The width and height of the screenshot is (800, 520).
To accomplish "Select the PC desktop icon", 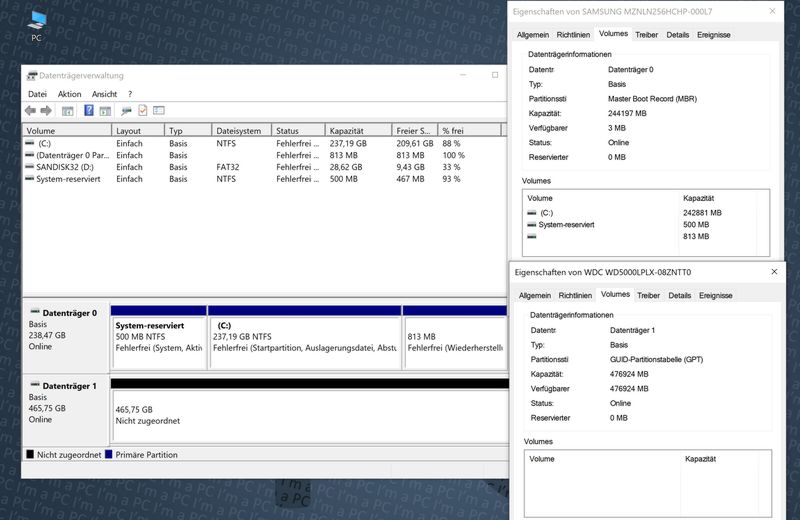I will 37,26.
